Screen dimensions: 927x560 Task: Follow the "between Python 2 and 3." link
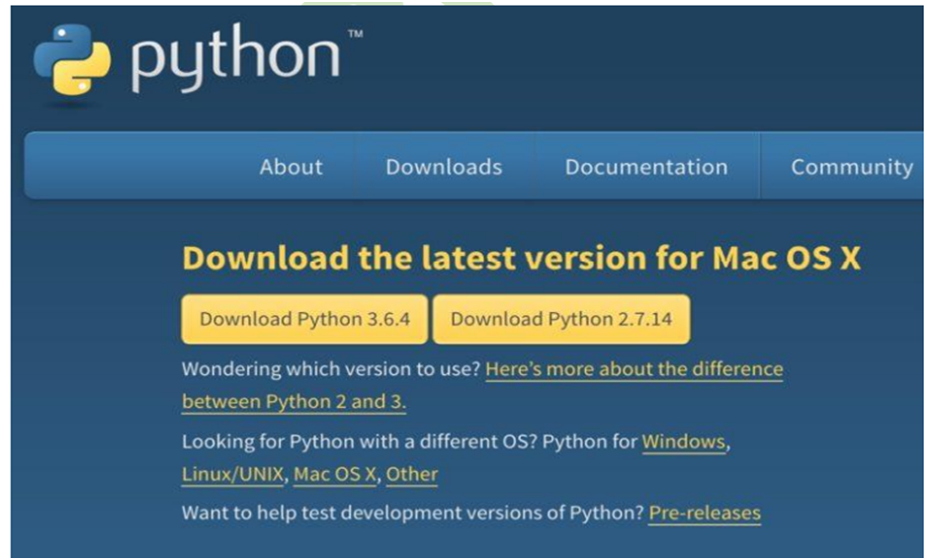pos(294,402)
